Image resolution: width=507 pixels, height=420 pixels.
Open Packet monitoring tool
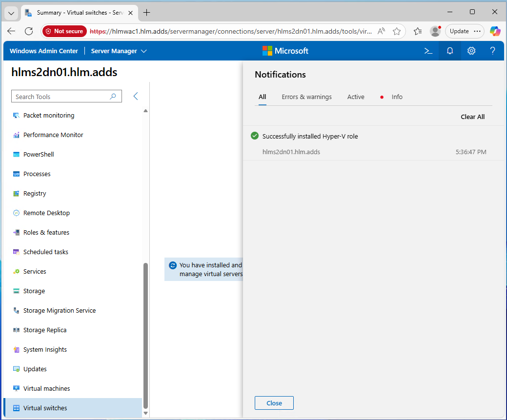(x=49, y=116)
